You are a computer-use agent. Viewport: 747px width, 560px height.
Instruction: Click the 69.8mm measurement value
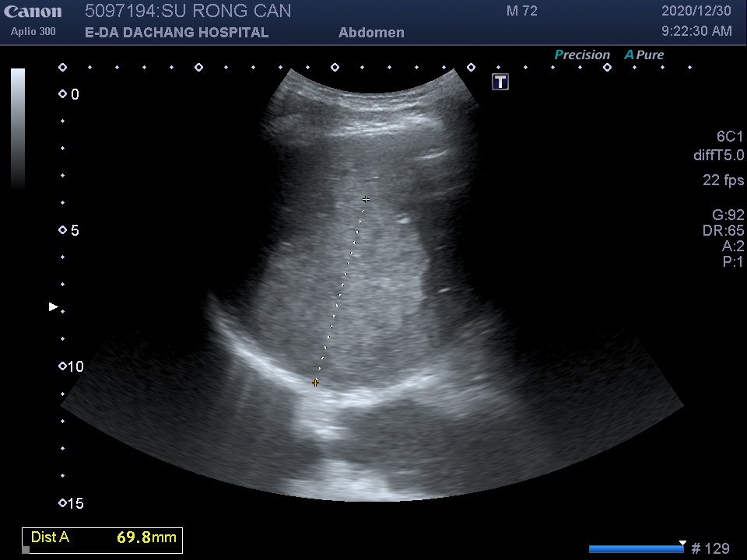pos(146,537)
